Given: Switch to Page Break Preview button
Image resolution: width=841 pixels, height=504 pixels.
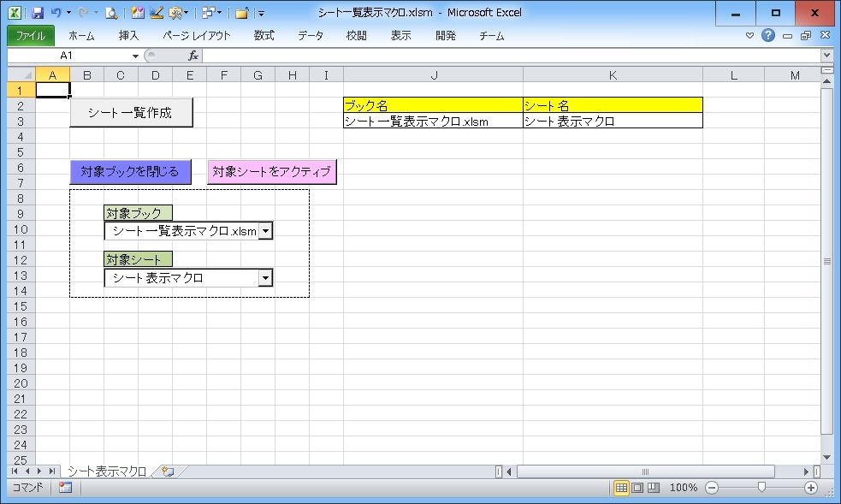Looking at the screenshot, I should pyautogui.click(x=654, y=488).
